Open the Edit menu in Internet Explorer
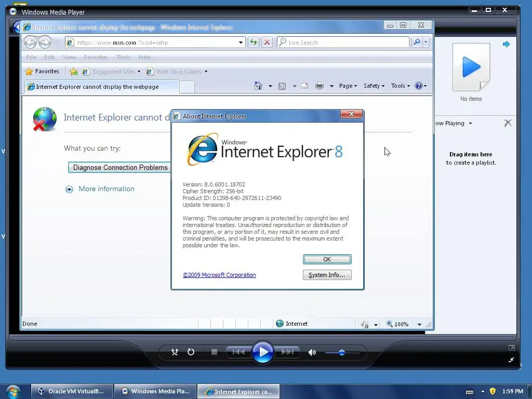The image size is (532, 399). (x=49, y=57)
